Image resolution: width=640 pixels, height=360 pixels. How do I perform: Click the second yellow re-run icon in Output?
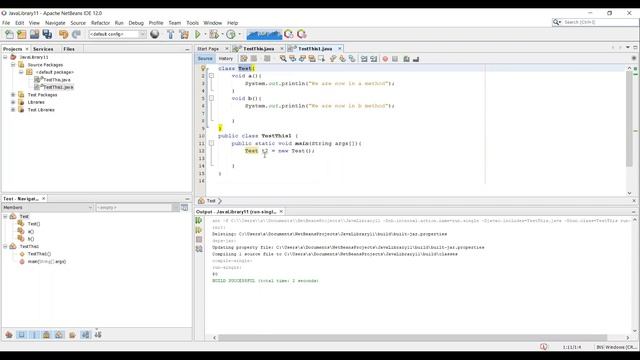point(199,230)
